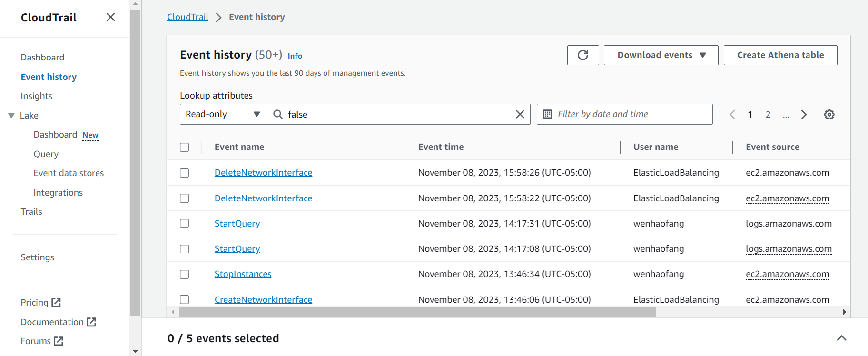Click the table scroll right arrow
Image resolution: width=868 pixels, height=356 pixels.
844,312
